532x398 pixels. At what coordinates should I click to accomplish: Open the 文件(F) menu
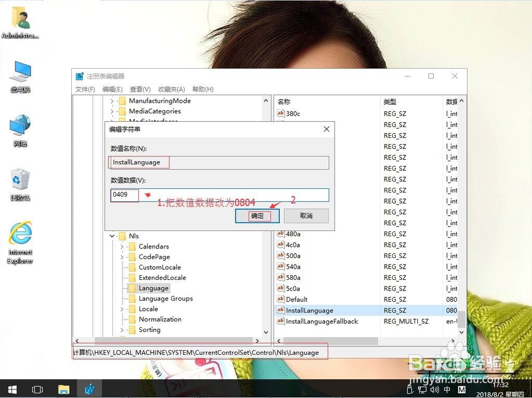(85, 89)
